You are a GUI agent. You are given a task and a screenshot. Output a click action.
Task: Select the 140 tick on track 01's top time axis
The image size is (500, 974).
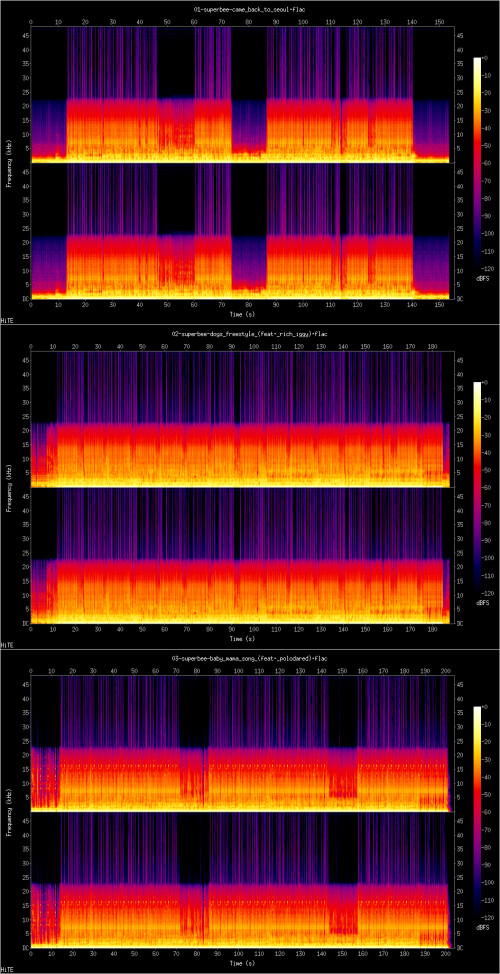pyautogui.click(x=411, y=21)
